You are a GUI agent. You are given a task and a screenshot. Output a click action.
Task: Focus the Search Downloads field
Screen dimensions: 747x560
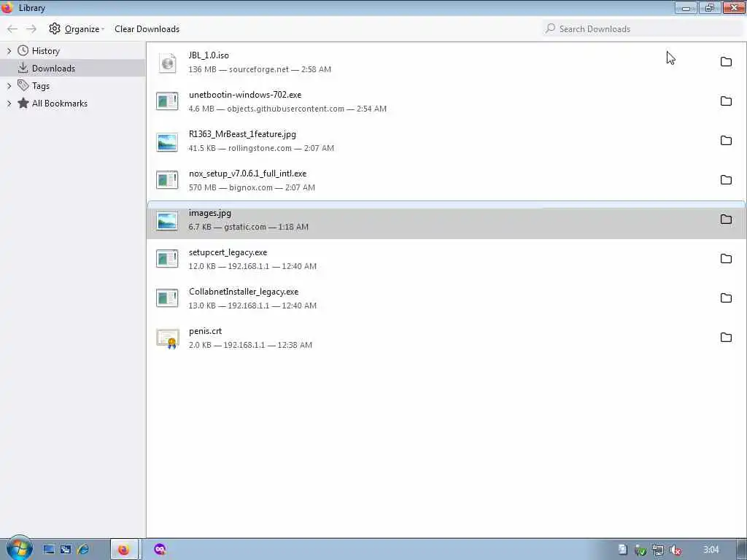(642, 28)
